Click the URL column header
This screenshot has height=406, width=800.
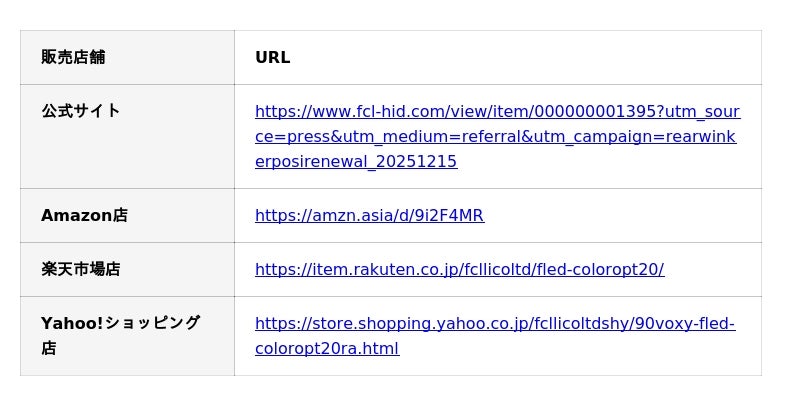(x=272, y=58)
